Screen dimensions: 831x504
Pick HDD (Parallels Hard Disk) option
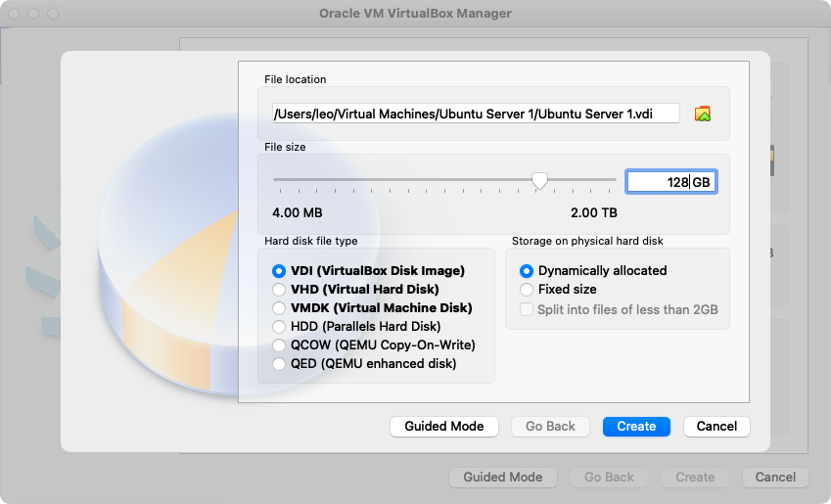280,327
